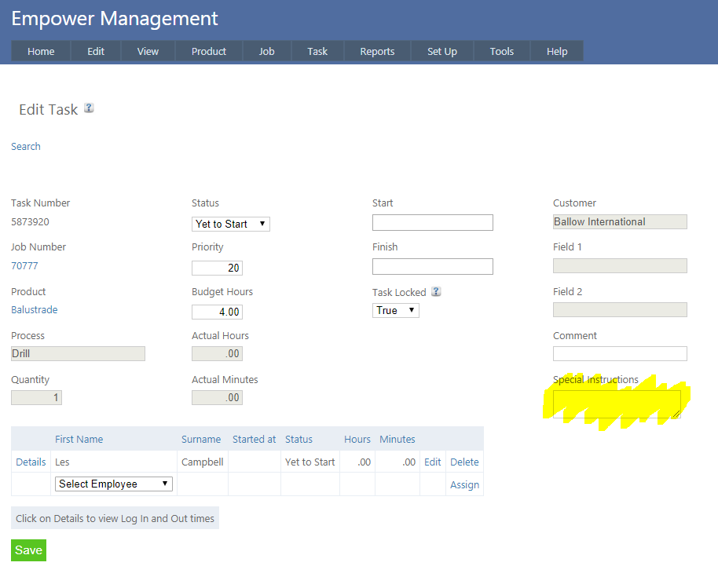
Task: View Details for Les Campbell
Action: click(31, 462)
